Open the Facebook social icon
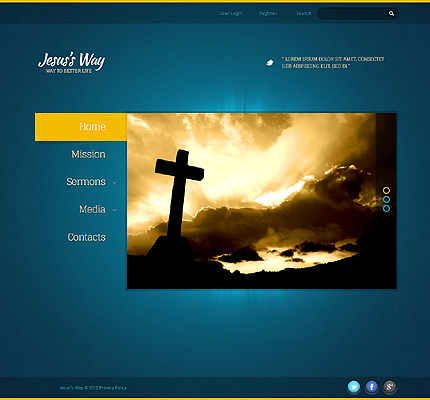 coord(372,387)
